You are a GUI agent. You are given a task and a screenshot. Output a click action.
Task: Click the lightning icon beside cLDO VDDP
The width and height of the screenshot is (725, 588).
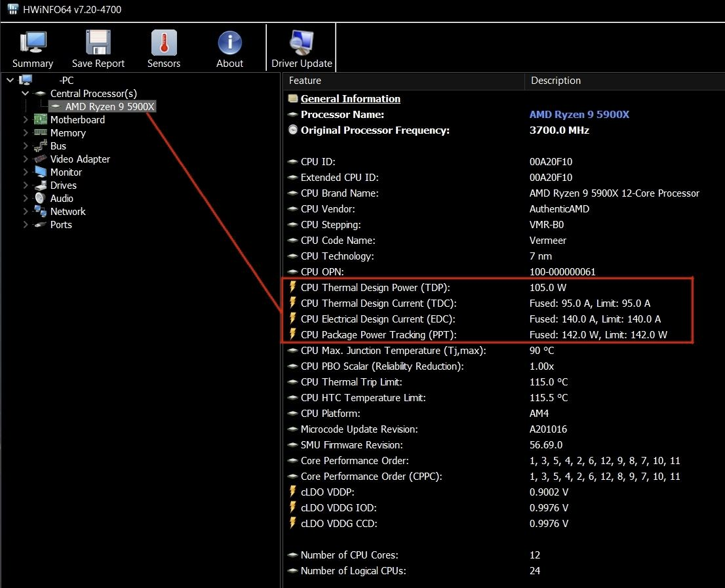[292, 492]
